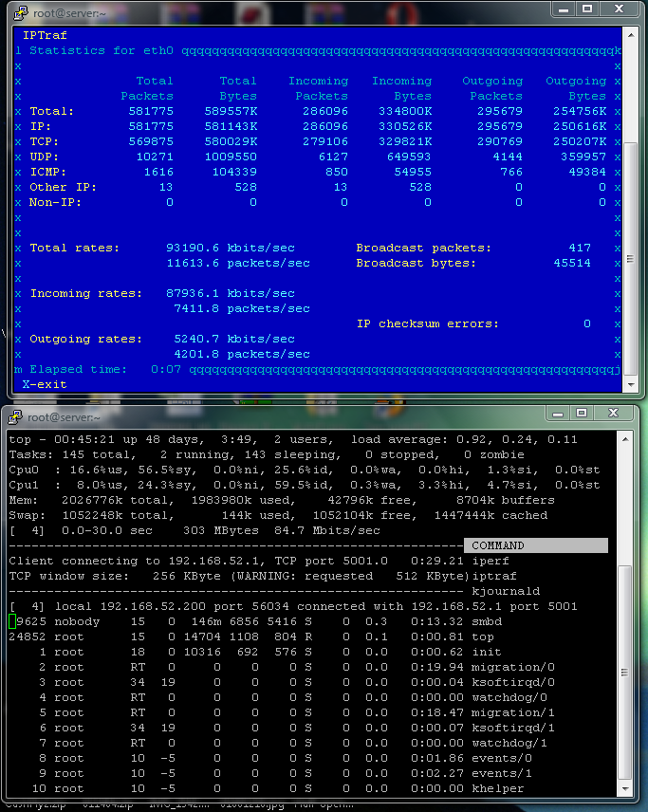Click the 'TCP window size' warning line

238,576
